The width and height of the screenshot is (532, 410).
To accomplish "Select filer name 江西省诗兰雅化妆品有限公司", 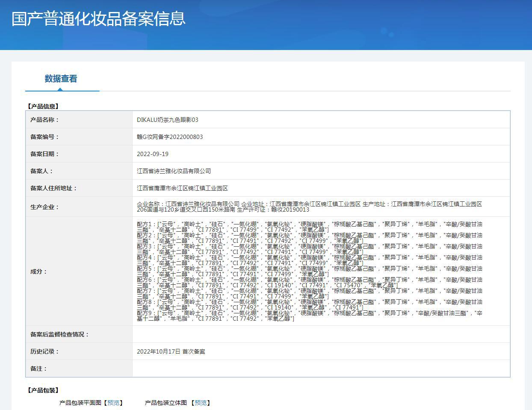I will [x=174, y=171].
